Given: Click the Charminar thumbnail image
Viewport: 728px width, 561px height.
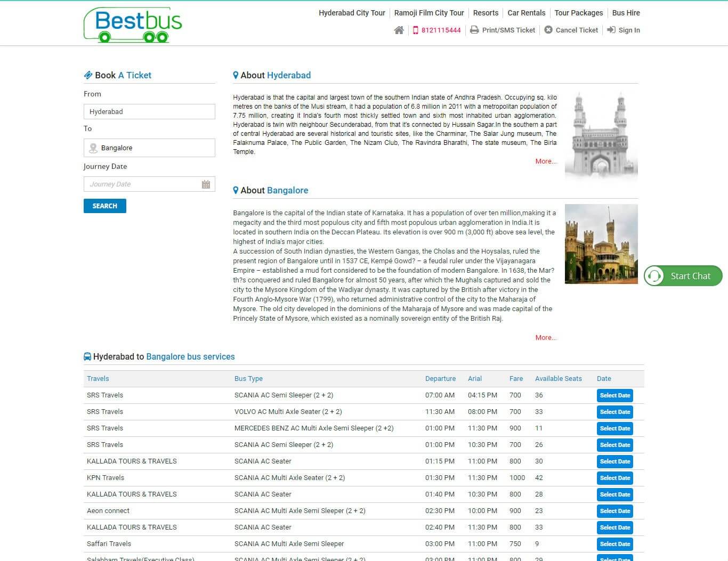Looking at the screenshot, I should point(601,135).
